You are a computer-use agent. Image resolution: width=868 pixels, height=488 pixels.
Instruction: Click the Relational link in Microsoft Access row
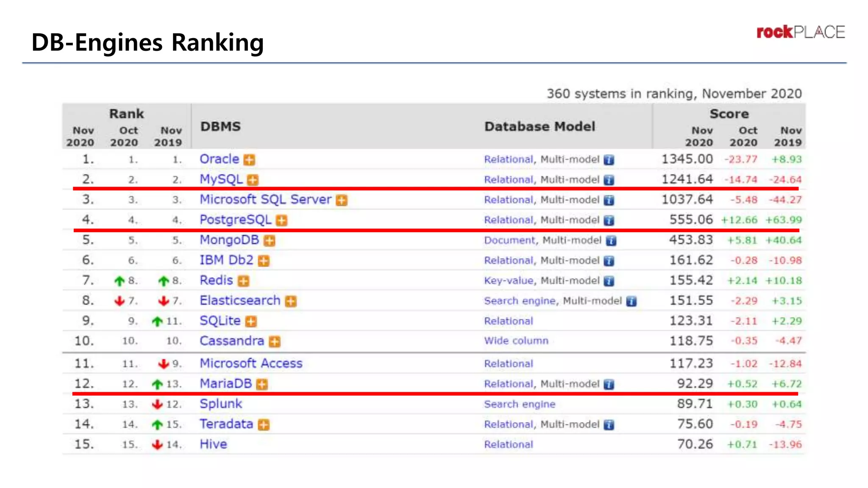pyautogui.click(x=509, y=363)
